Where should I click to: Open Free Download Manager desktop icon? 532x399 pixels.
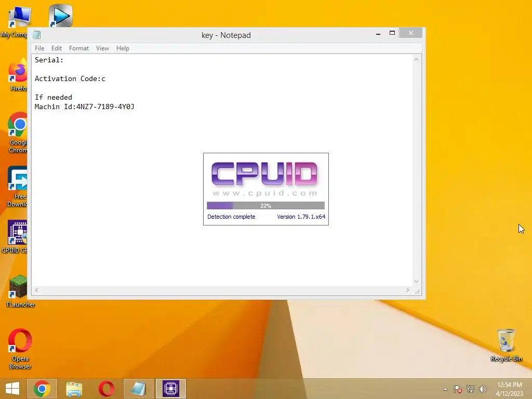pos(17,186)
